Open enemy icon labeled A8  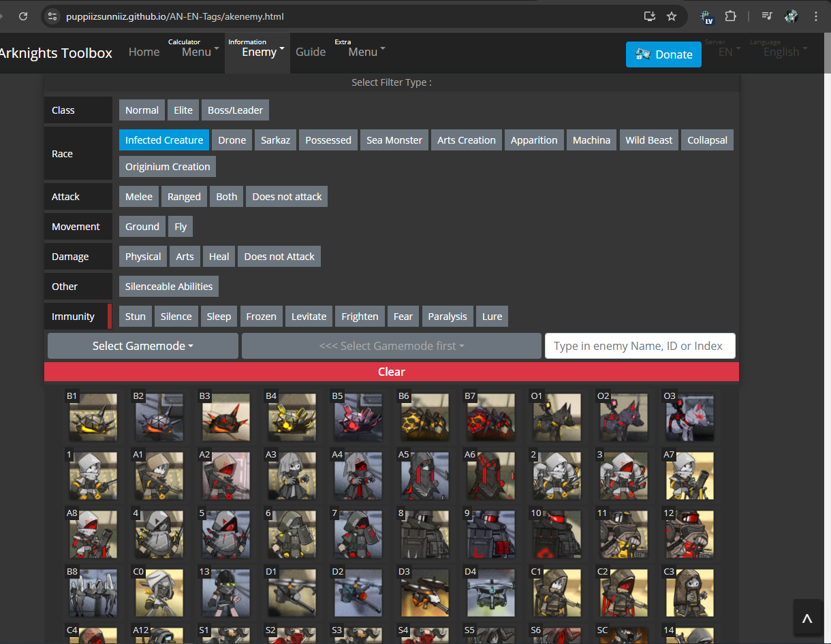point(93,534)
